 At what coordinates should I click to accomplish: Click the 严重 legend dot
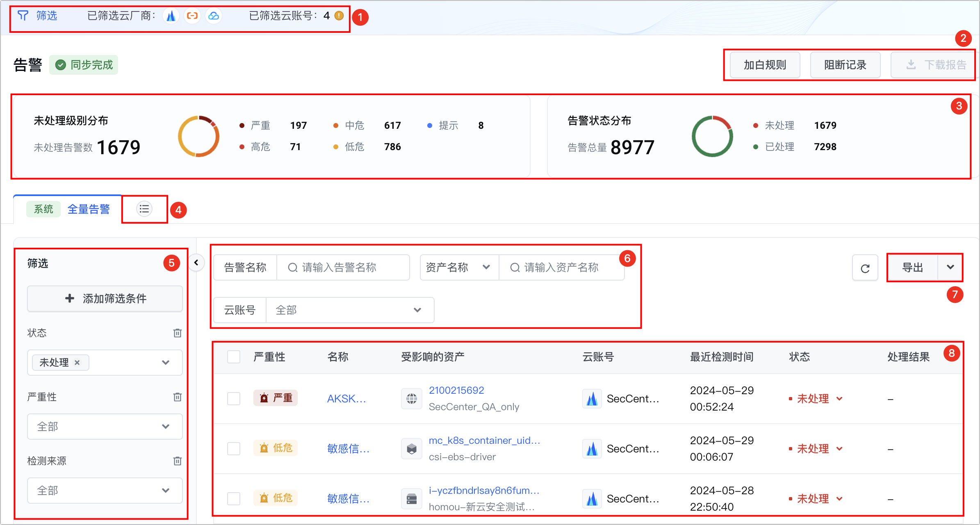(x=242, y=126)
